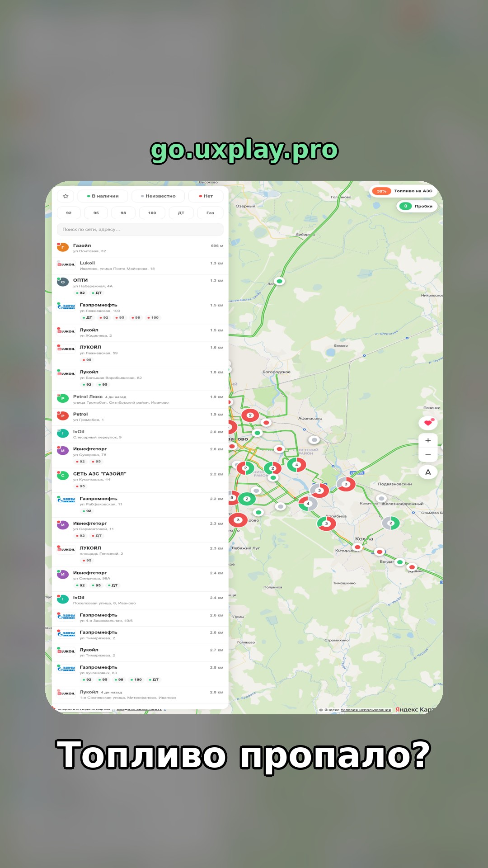Screen dimensions: 488x868
Task: Click the green station marker near Лес
Action: pyautogui.click(x=280, y=281)
